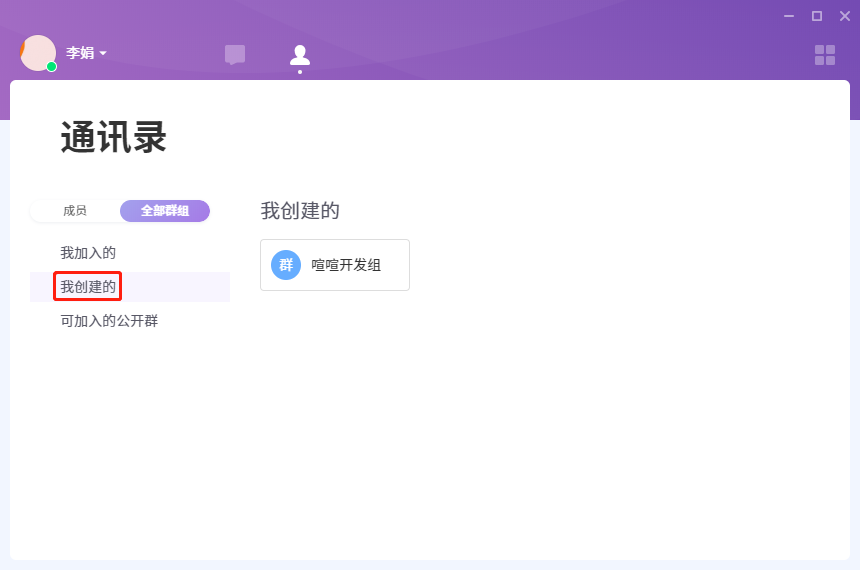Select the contacts person icon
Screen dimensions: 860x570
click(x=300, y=55)
